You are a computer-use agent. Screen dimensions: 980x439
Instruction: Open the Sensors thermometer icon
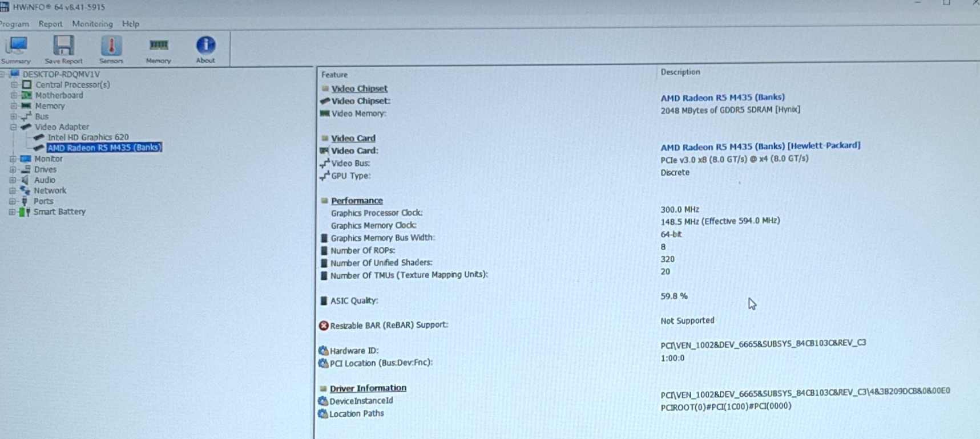point(111,46)
